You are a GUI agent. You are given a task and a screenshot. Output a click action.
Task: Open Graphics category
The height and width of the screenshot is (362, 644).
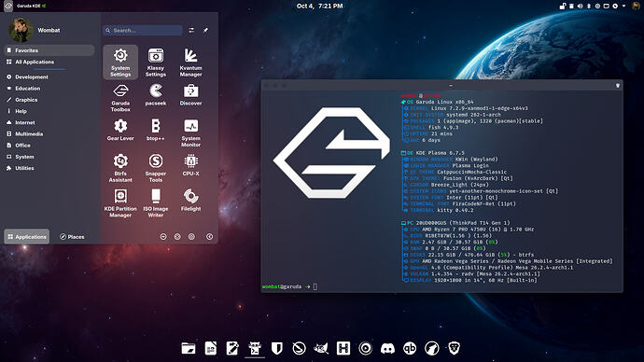49,100
